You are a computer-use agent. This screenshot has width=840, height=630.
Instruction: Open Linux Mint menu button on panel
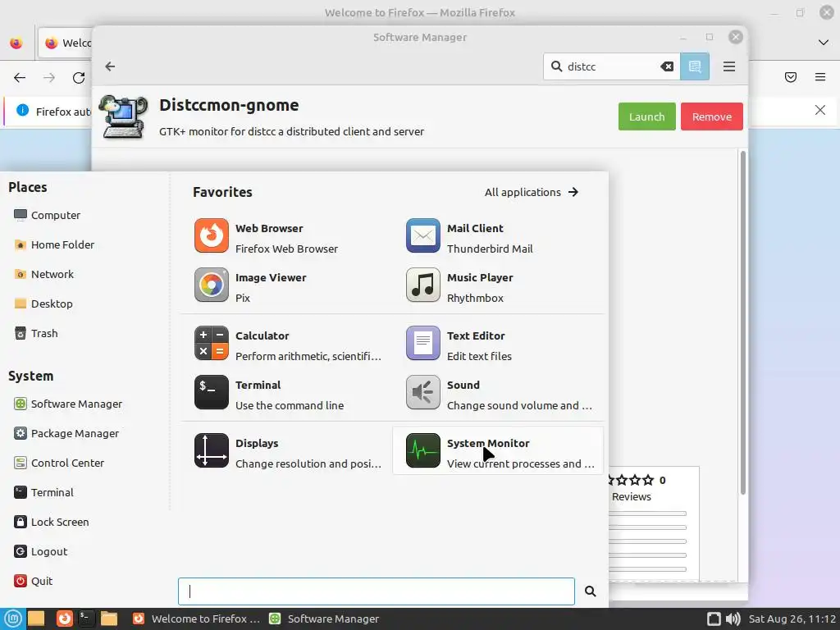pyautogui.click(x=13, y=619)
